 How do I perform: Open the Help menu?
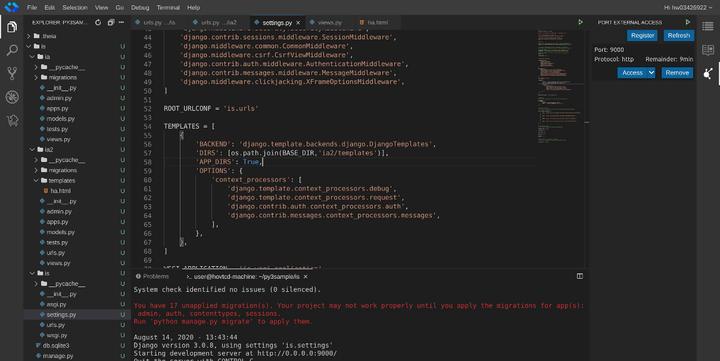(193, 7)
